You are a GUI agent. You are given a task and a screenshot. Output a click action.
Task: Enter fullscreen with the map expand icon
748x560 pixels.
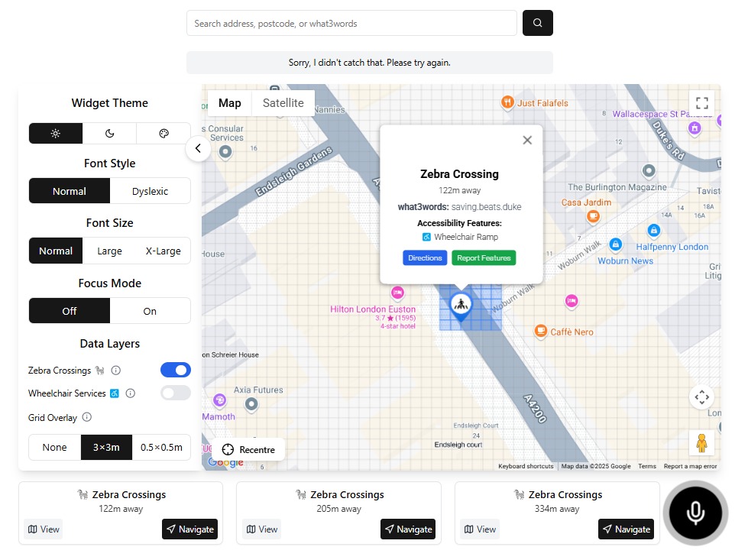tap(701, 103)
